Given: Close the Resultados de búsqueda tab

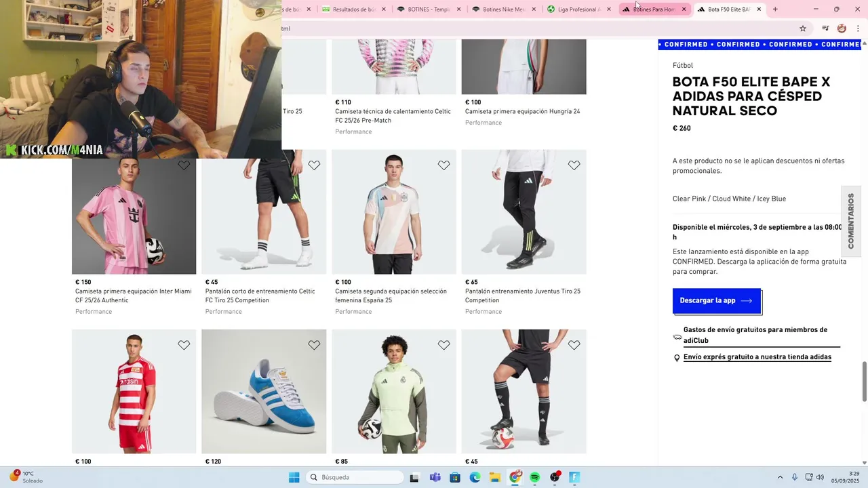Looking at the screenshot, I should [384, 9].
